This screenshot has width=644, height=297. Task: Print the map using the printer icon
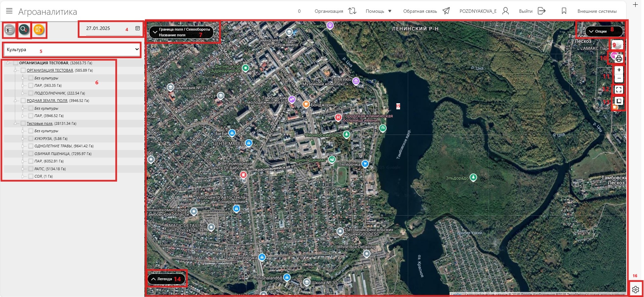(618, 59)
